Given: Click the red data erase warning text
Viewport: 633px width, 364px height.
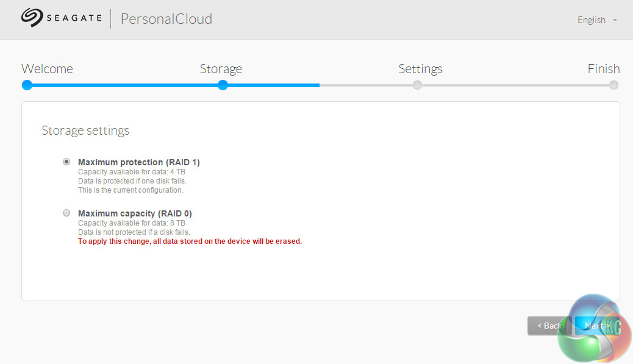Looking at the screenshot, I should click(190, 241).
